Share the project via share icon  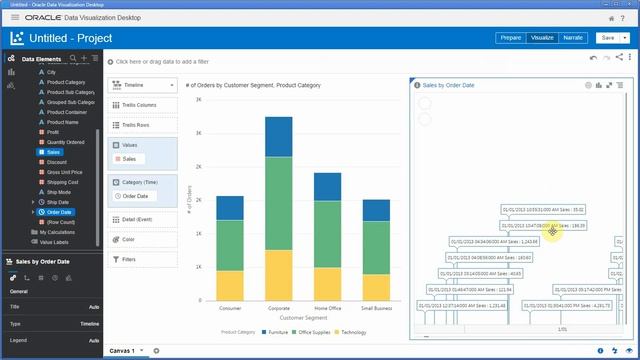pos(619,57)
